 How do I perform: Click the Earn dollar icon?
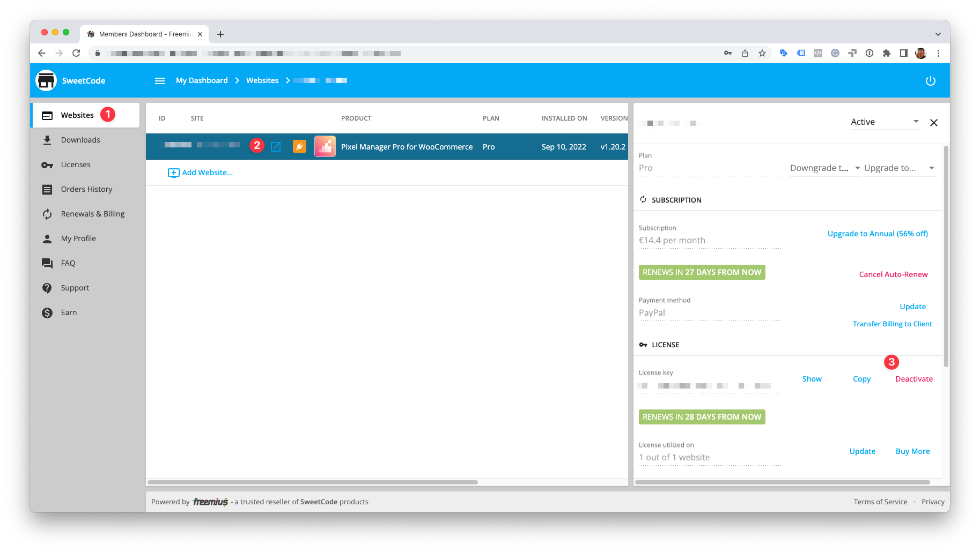click(47, 312)
